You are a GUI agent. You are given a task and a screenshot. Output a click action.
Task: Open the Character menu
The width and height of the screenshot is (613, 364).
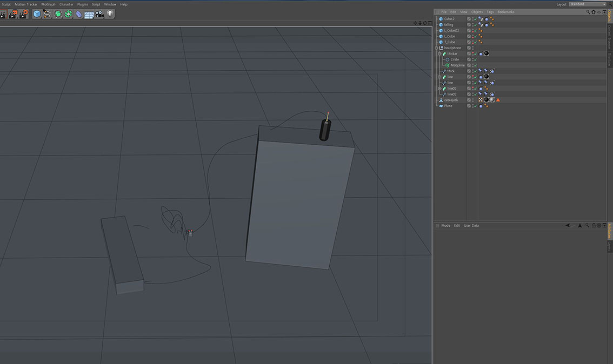point(66,4)
